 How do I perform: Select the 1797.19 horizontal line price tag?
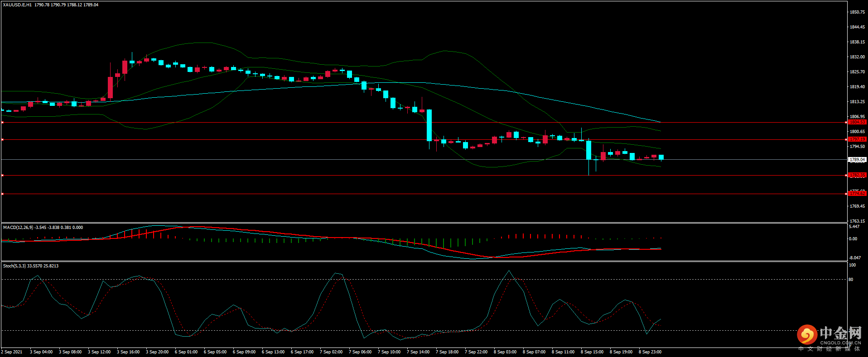tap(857, 139)
